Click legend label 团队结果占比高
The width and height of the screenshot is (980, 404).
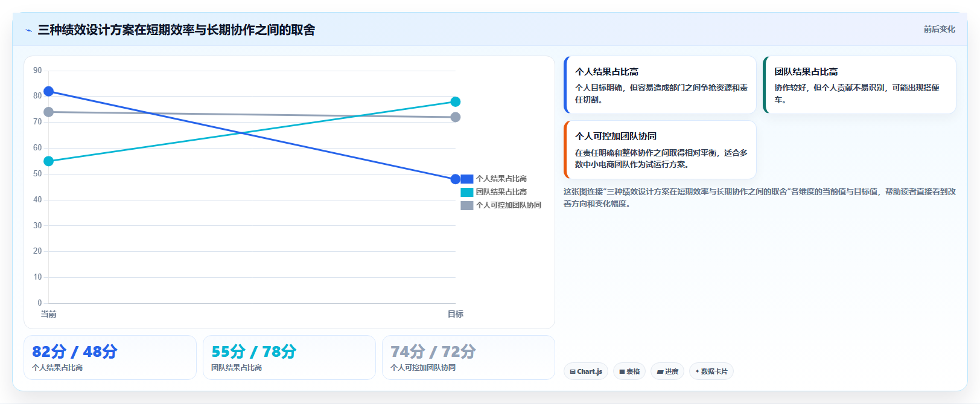501,192
